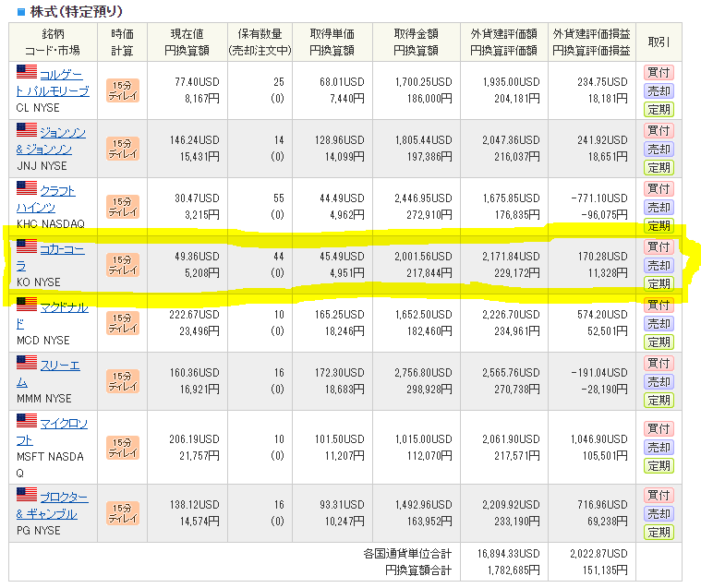Click 買付 button for MMM row
This screenshot has width=701, height=588.
click(659, 364)
